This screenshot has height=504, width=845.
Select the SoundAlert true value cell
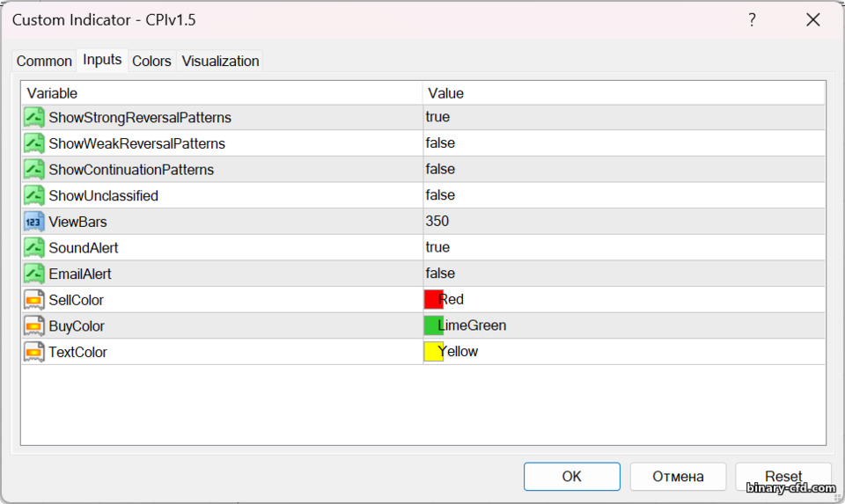tap(624, 248)
